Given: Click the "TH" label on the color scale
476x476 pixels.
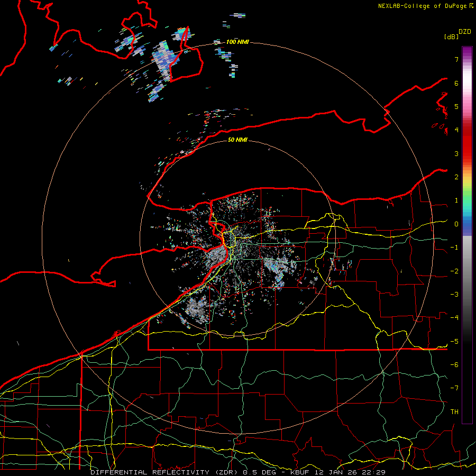Looking at the screenshot, I should [454, 412].
